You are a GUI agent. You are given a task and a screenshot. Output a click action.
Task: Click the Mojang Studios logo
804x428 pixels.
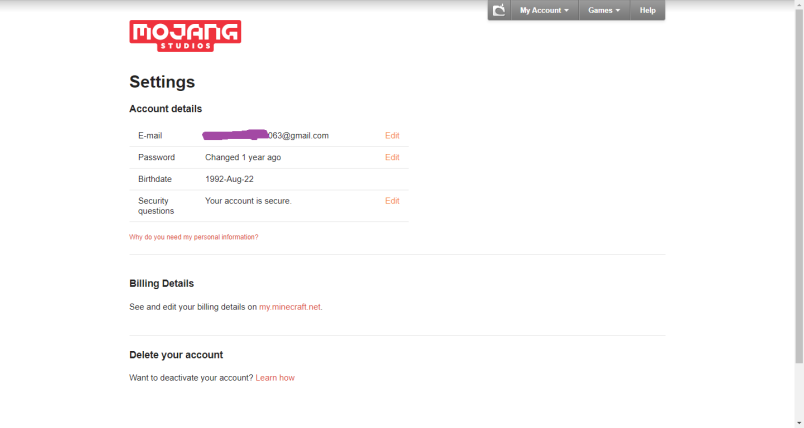185,36
